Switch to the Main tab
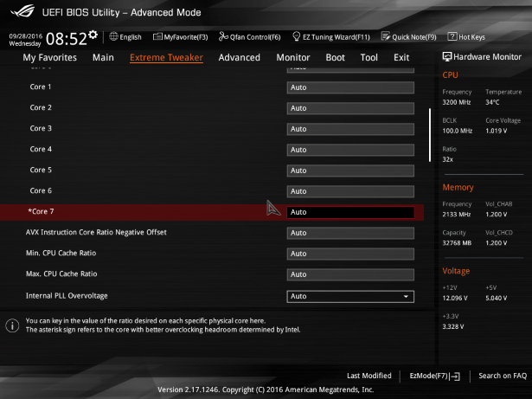 [x=103, y=57]
